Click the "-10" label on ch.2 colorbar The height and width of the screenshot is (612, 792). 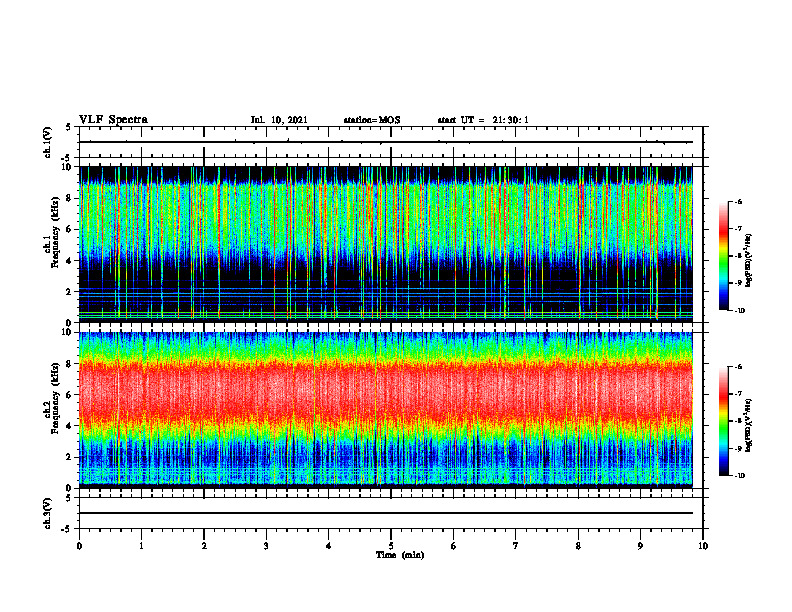[x=740, y=476]
